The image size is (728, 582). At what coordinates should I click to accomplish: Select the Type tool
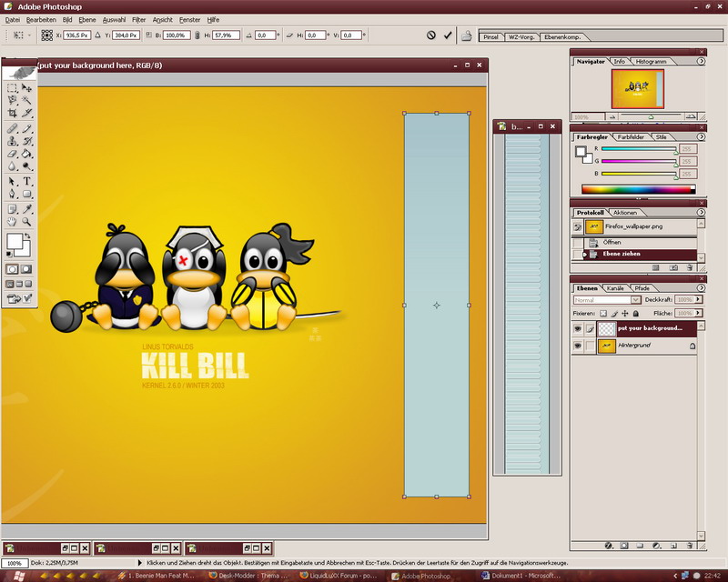[27, 182]
